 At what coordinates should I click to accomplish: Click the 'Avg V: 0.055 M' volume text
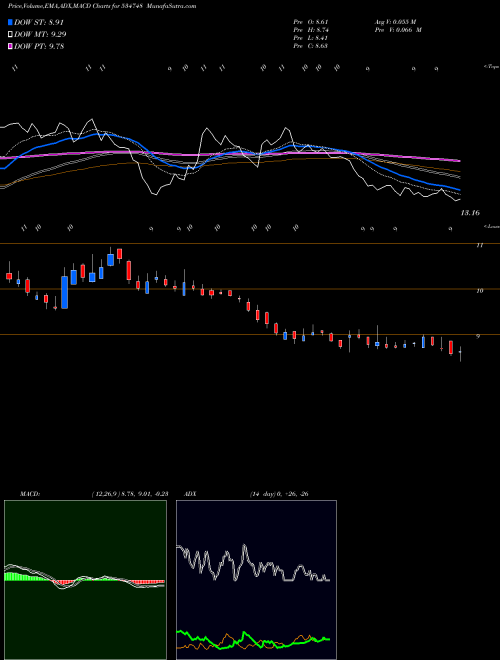[397, 21]
